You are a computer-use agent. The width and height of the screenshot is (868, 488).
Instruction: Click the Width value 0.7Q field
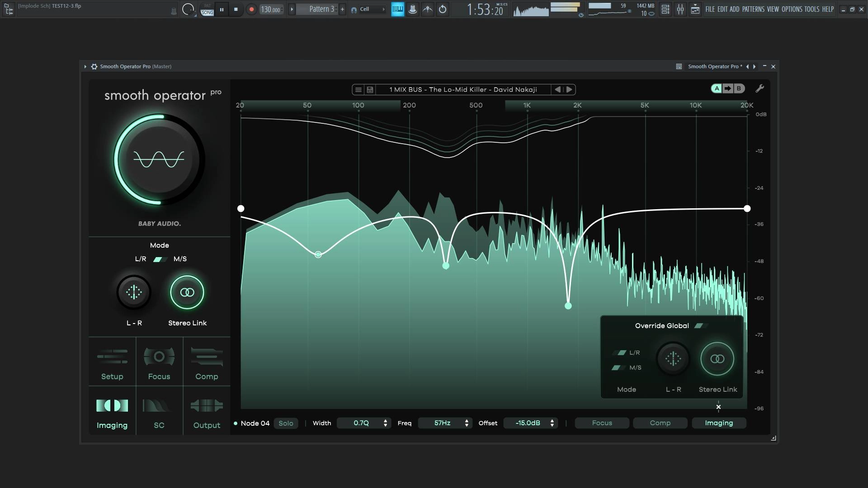(x=361, y=423)
